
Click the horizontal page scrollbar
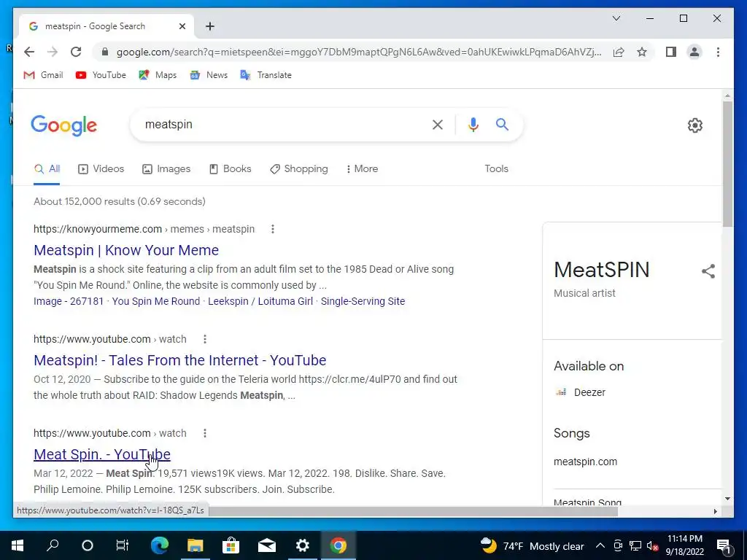pyautogui.click(x=413, y=511)
